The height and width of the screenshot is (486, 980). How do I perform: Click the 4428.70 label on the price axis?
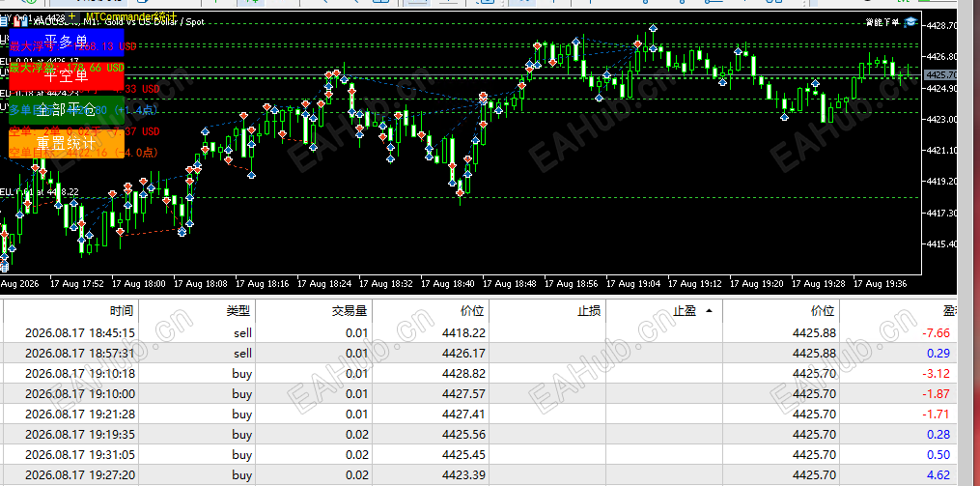pyautogui.click(x=942, y=26)
